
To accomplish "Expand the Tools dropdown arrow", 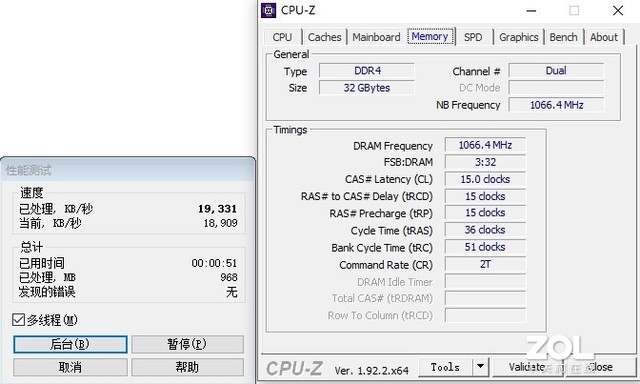I will tap(481, 367).
